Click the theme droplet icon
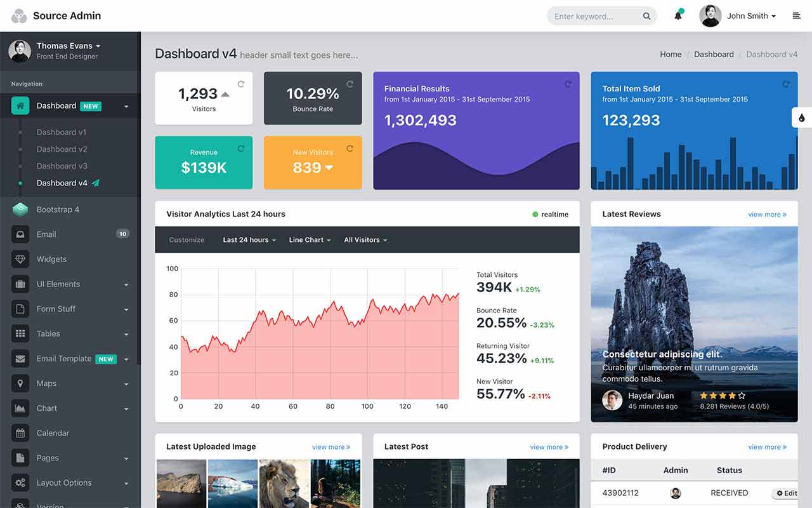This screenshot has width=812, height=508. pos(801,117)
